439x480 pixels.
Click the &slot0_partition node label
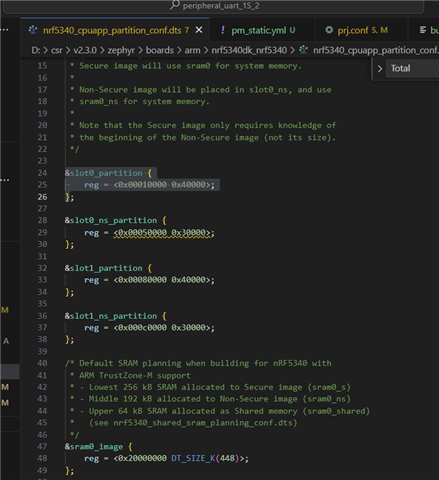104,173
